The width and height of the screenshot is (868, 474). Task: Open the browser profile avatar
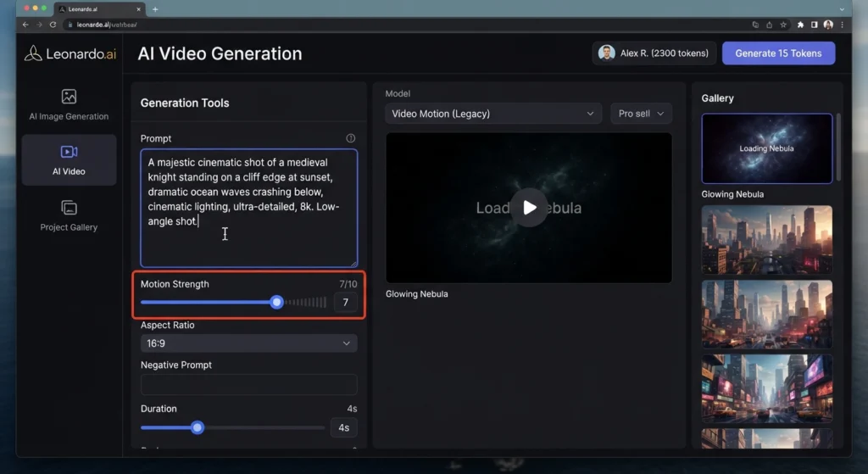(828, 25)
